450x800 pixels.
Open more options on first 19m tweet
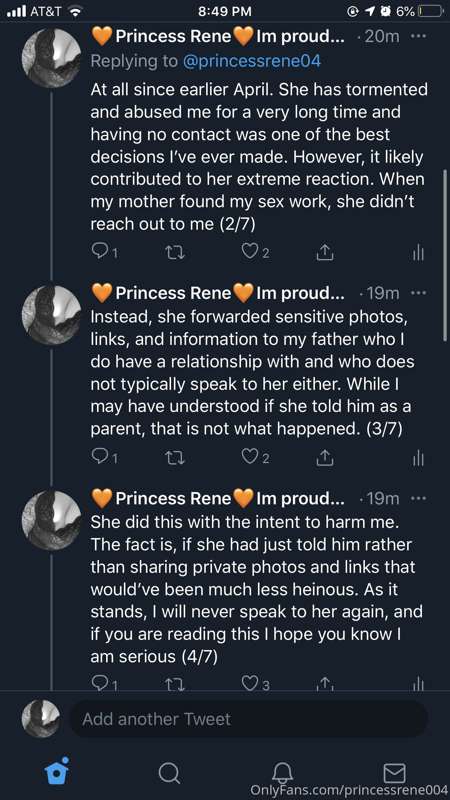pos(418,293)
